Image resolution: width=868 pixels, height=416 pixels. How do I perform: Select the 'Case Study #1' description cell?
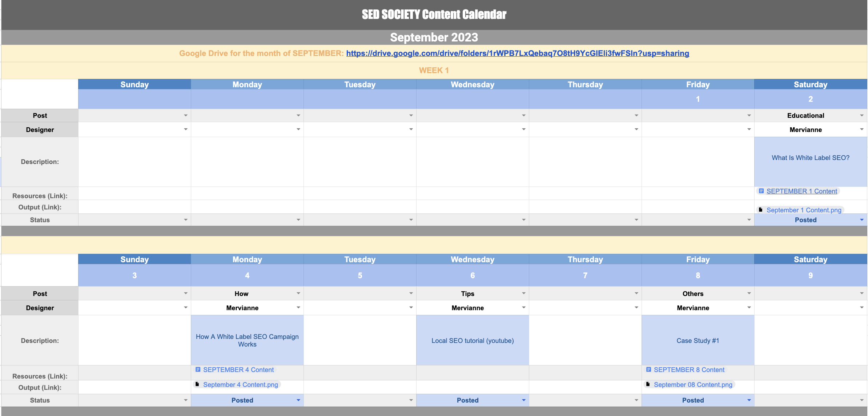(698, 340)
